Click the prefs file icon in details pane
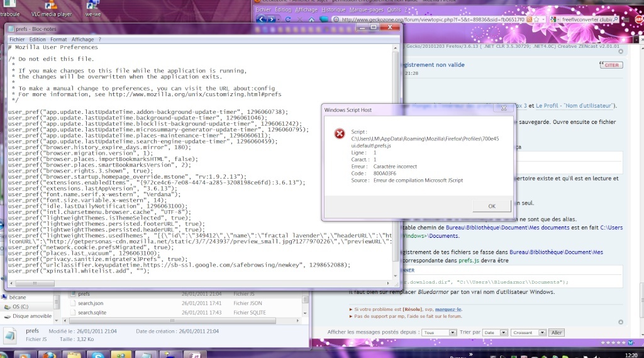 click(x=10, y=335)
